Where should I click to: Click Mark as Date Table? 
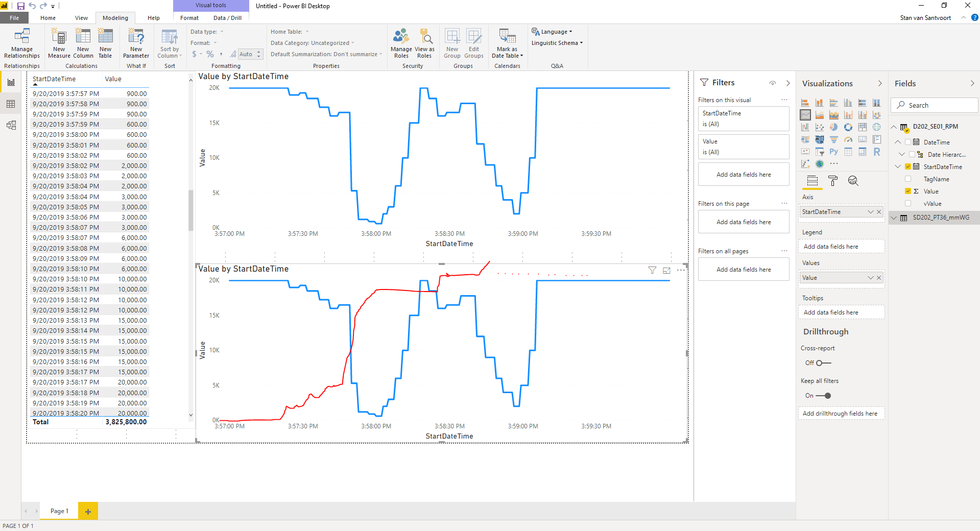point(507,43)
